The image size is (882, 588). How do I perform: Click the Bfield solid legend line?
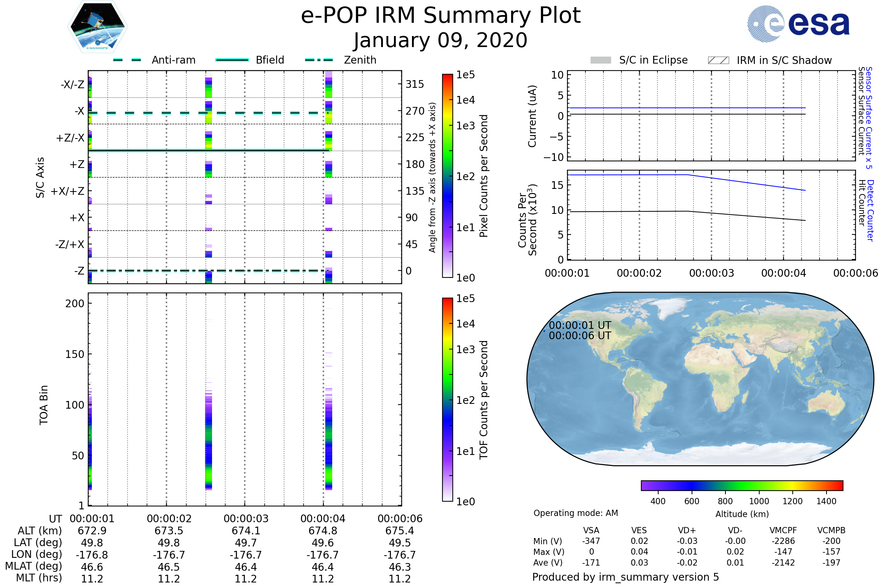coord(232,60)
